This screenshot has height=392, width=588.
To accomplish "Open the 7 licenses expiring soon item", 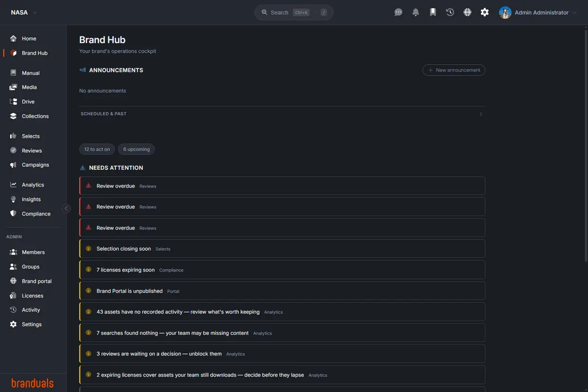I will (x=282, y=270).
